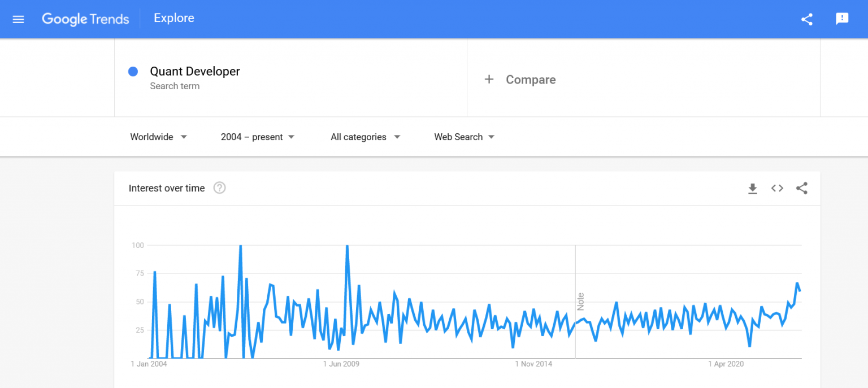This screenshot has width=868, height=388.
Task: Click the Google Trends logo
Action: click(85, 19)
